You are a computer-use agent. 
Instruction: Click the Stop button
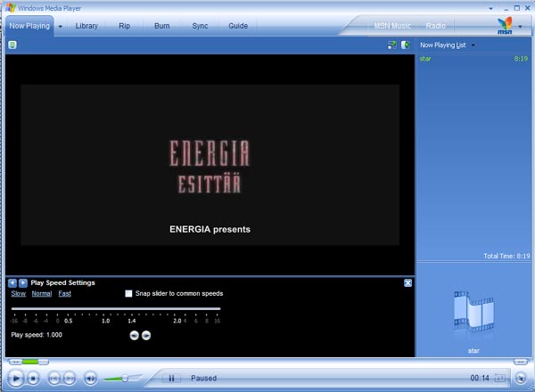pyautogui.click(x=33, y=378)
